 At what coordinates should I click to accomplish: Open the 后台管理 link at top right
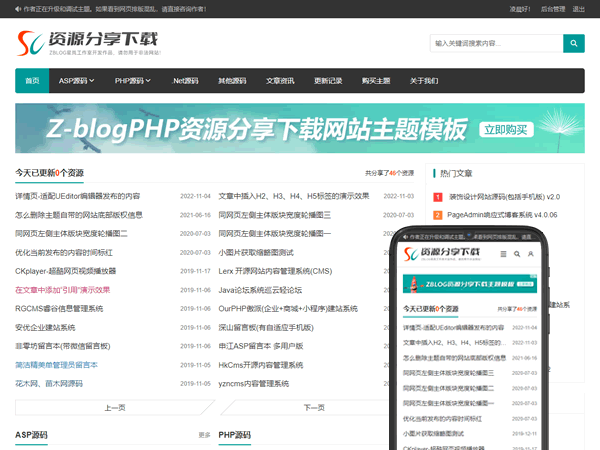click(551, 9)
